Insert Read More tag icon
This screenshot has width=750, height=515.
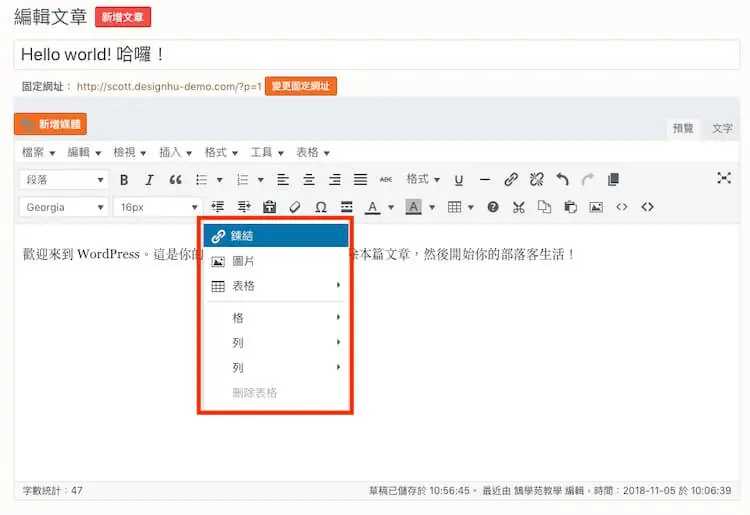coord(347,207)
